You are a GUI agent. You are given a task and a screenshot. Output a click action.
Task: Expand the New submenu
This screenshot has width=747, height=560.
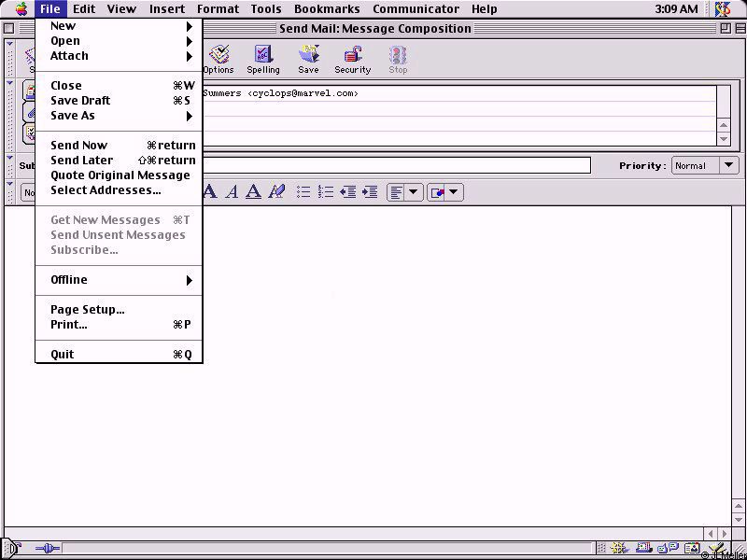click(120, 26)
